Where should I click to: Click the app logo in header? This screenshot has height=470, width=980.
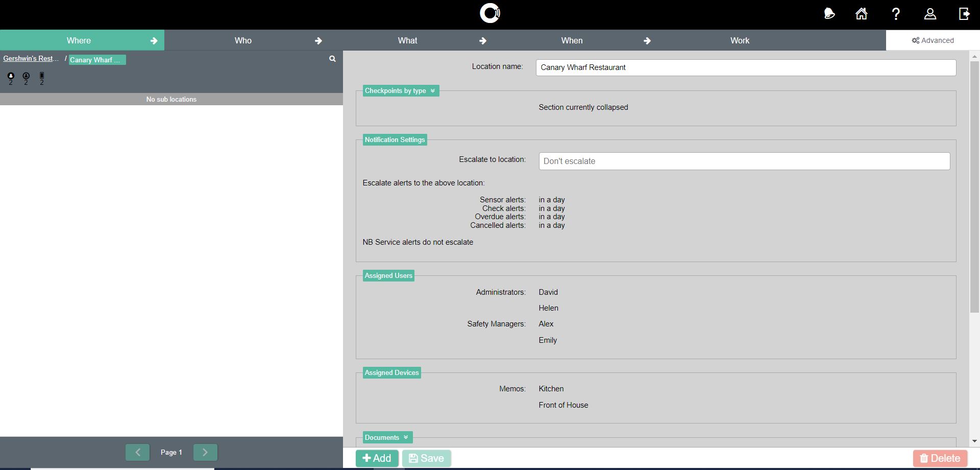pyautogui.click(x=490, y=13)
